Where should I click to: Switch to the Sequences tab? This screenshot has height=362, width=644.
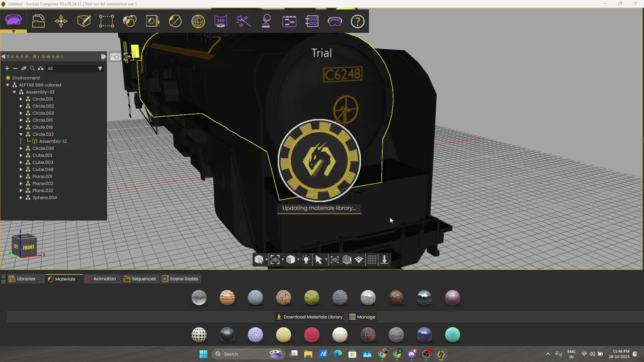[140, 279]
